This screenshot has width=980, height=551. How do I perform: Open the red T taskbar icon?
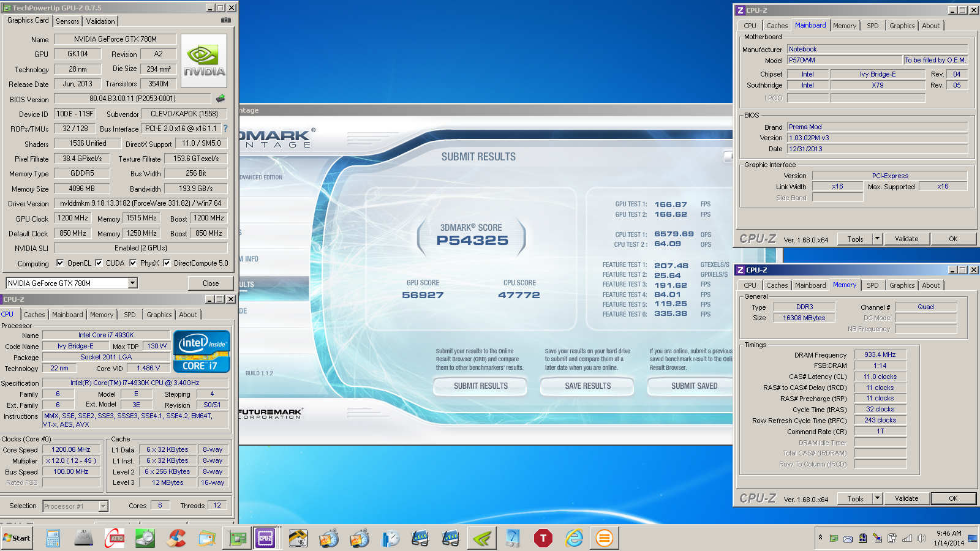pos(543,538)
